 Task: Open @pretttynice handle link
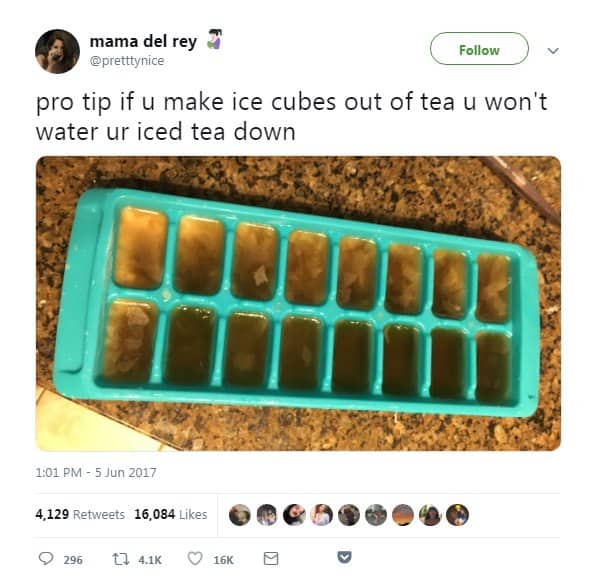coord(127,61)
